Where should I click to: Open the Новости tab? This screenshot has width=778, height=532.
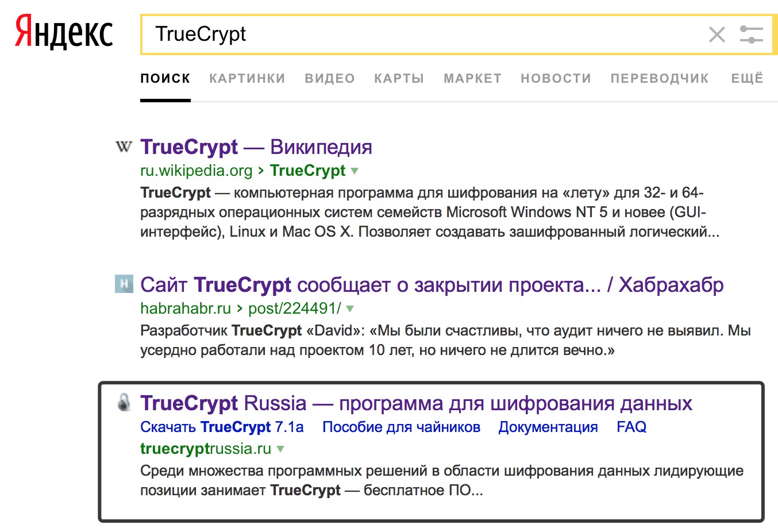[x=556, y=79]
